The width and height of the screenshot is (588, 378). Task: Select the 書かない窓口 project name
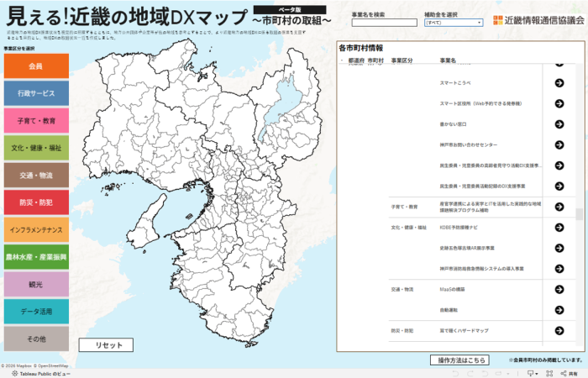pyautogui.click(x=453, y=124)
